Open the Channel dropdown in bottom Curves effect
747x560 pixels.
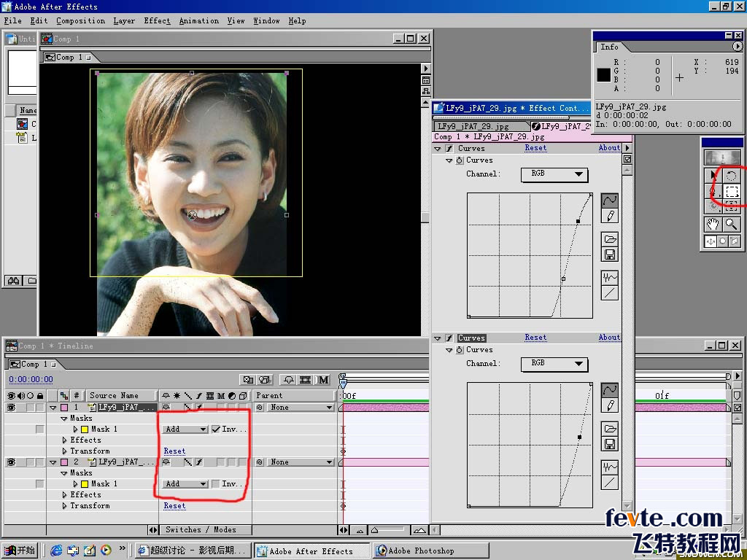(x=554, y=364)
